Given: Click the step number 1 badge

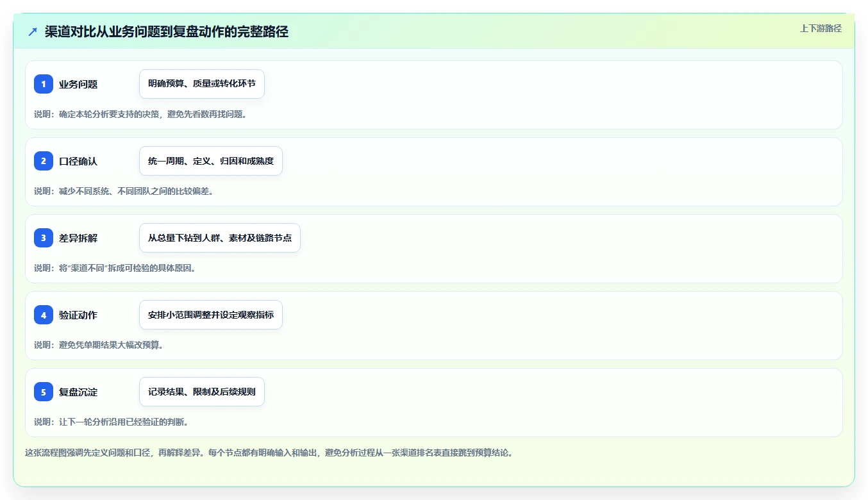Looking at the screenshot, I should [x=44, y=84].
